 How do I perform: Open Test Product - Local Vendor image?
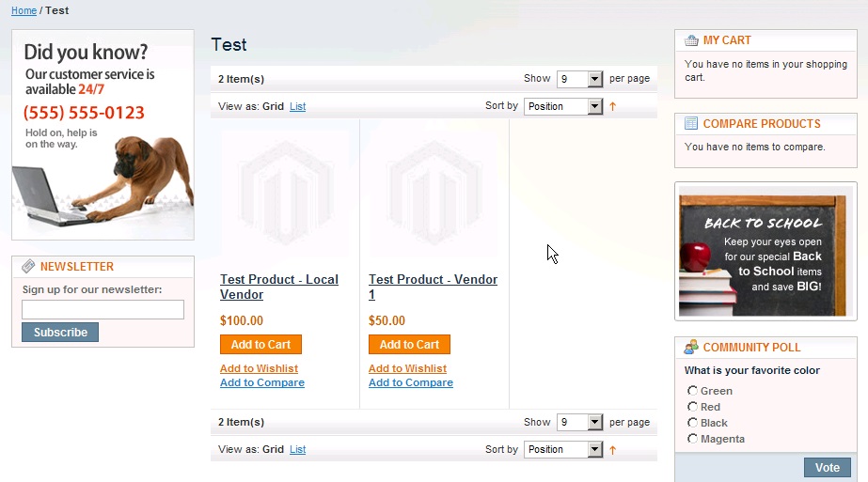tap(285, 194)
